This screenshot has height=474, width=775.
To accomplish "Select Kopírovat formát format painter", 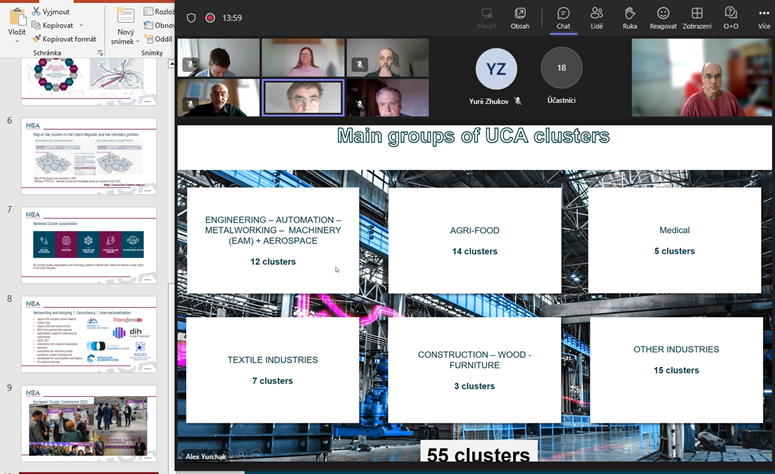I will pos(64,39).
